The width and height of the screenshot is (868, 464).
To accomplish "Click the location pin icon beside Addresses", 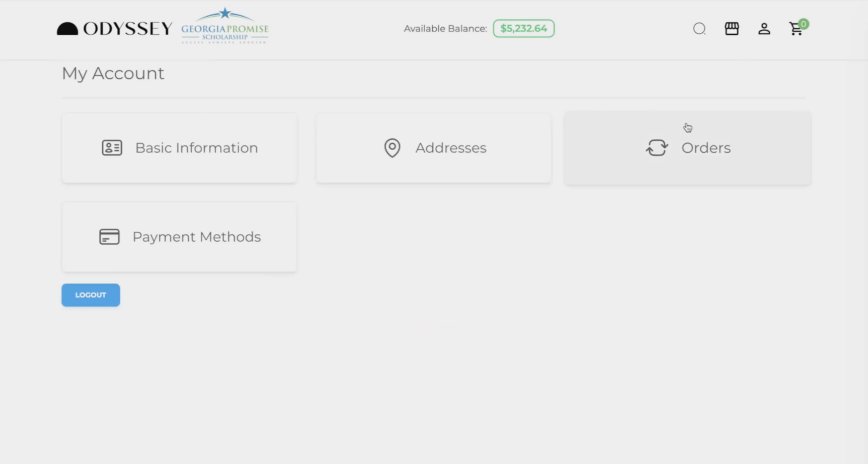I will (x=392, y=148).
